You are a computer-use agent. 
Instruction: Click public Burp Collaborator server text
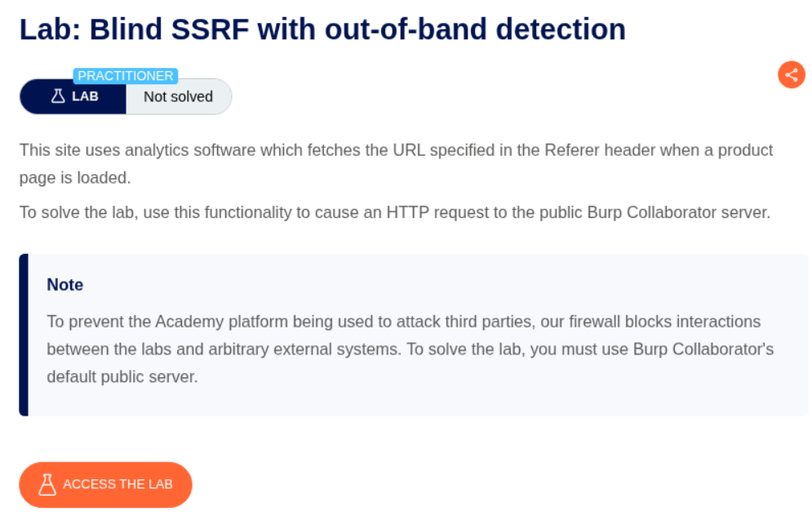tap(653, 212)
